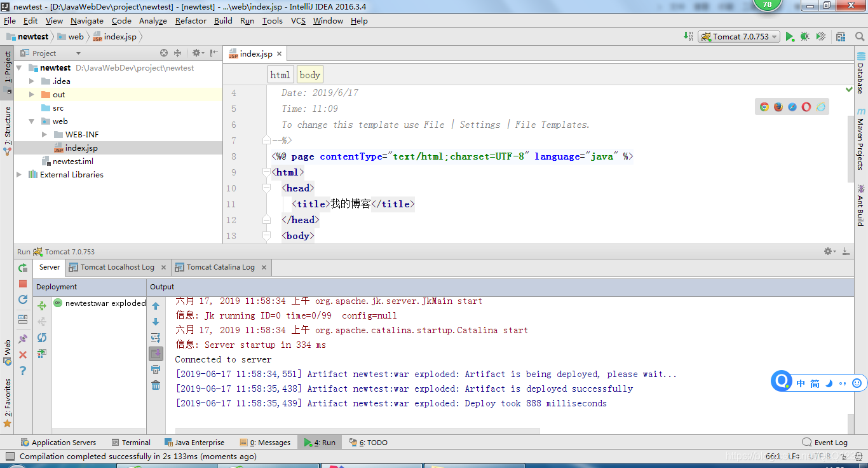This screenshot has height=468, width=868.
Task: Open page in Firefox browser icon
Action: click(778, 107)
